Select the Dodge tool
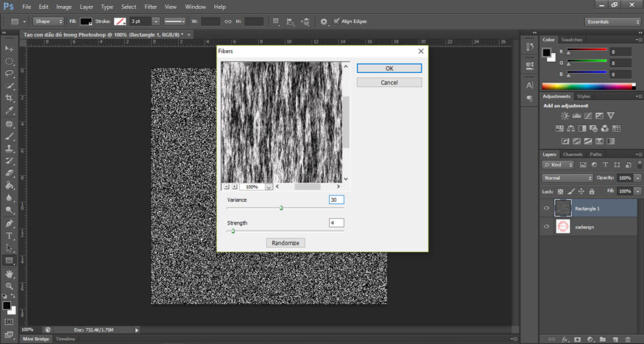 [x=9, y=210]
